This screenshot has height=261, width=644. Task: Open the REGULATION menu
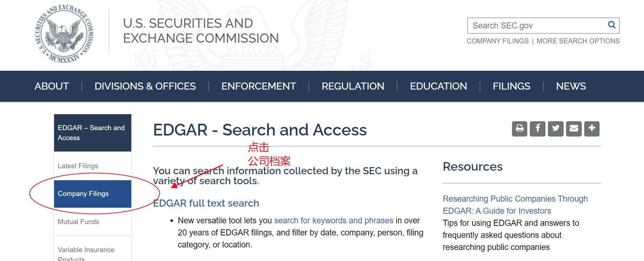coord(353,86)
